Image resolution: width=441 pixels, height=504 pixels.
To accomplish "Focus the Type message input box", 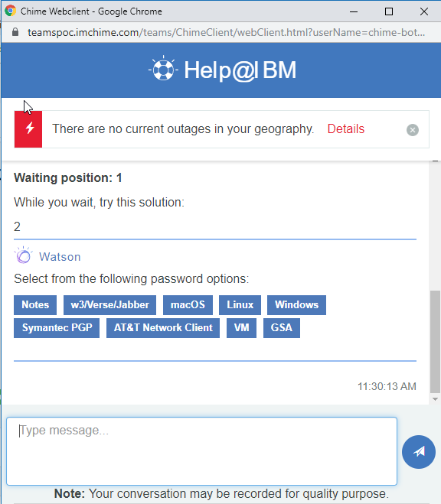I will click(201, 451).
